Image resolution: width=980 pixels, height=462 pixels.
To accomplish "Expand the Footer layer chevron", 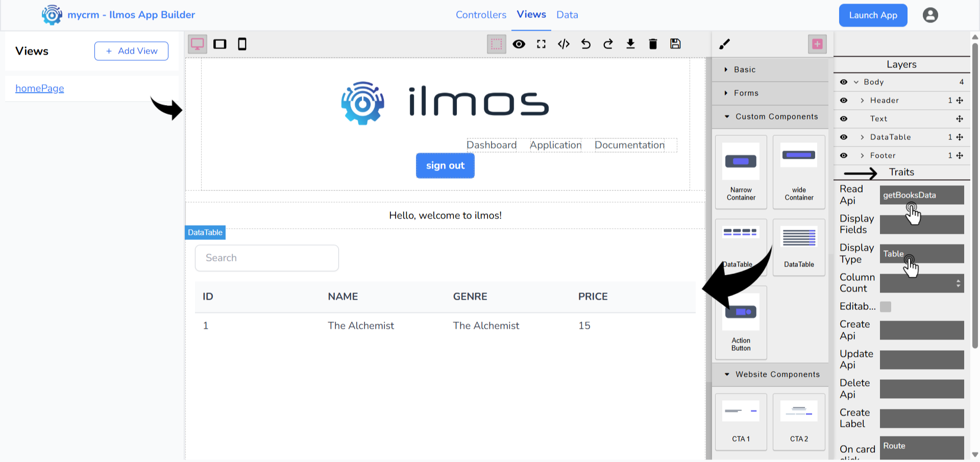I will point(862,156).
